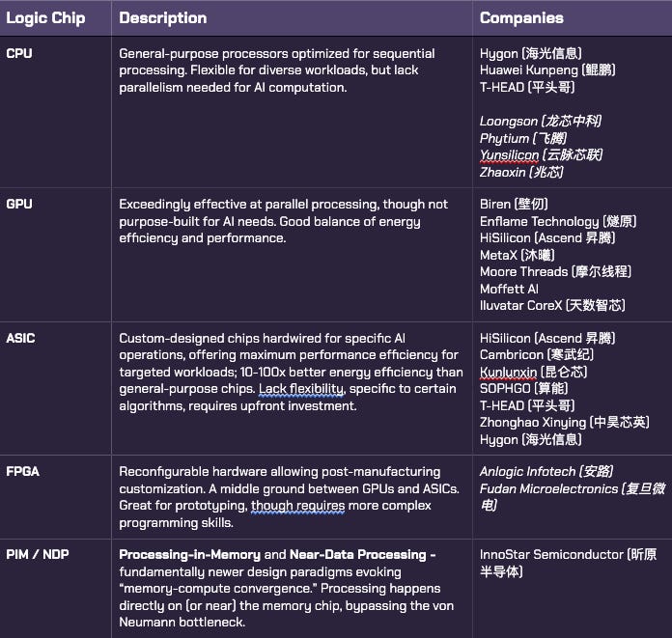672x638 pixels.
Task: Click the underlined 'Kunlunxin' entry
Action: [x=534, y=372]
